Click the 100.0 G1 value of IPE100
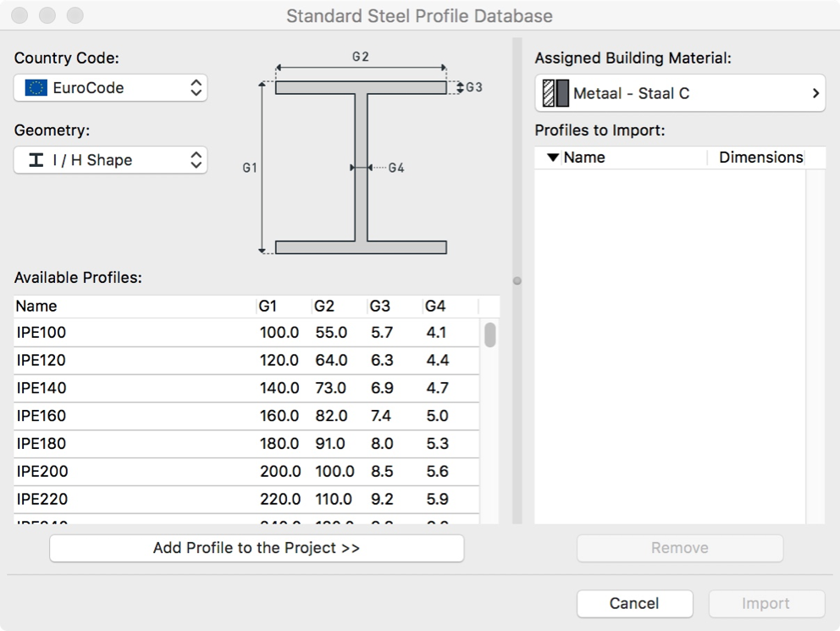This screenshot has width=840, height=631. (279, 333)
